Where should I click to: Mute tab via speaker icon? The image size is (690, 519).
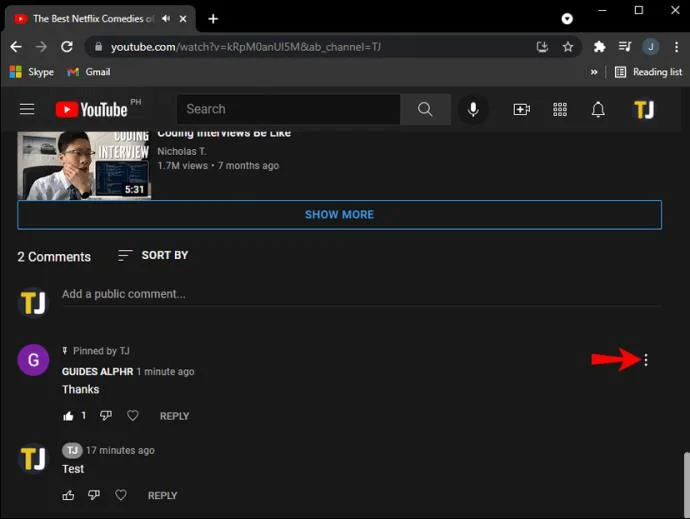(x=166, y=18)
